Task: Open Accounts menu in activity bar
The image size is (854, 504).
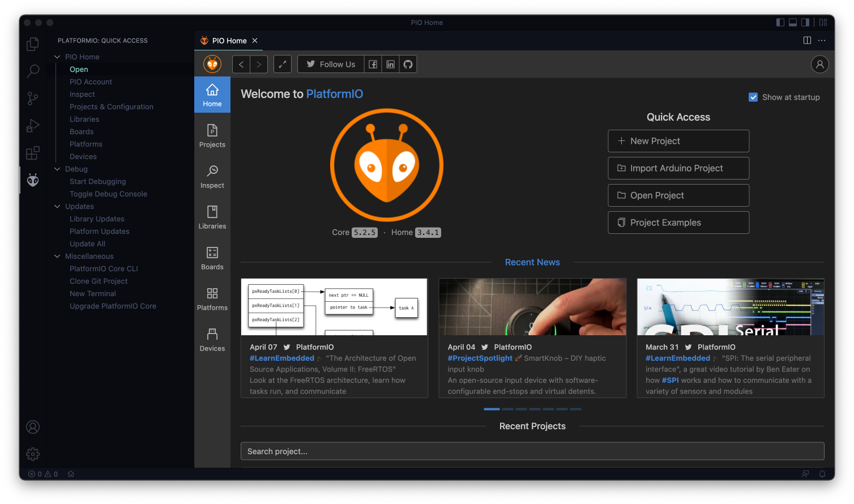Action: 33,427
